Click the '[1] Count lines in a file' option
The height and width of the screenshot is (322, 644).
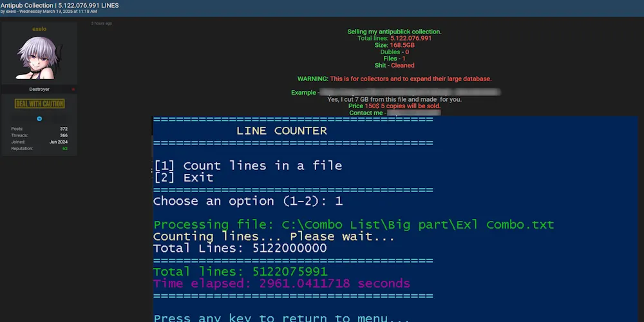coord(248,166)
